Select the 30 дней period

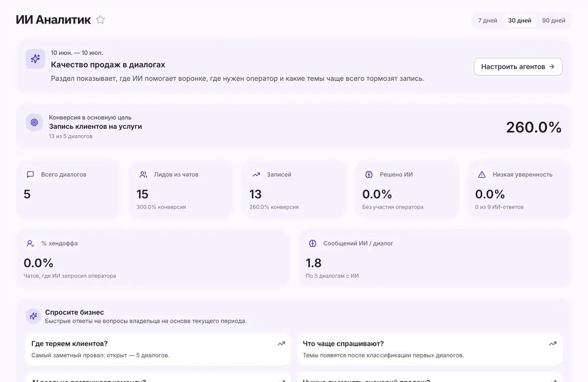[520, 21]
